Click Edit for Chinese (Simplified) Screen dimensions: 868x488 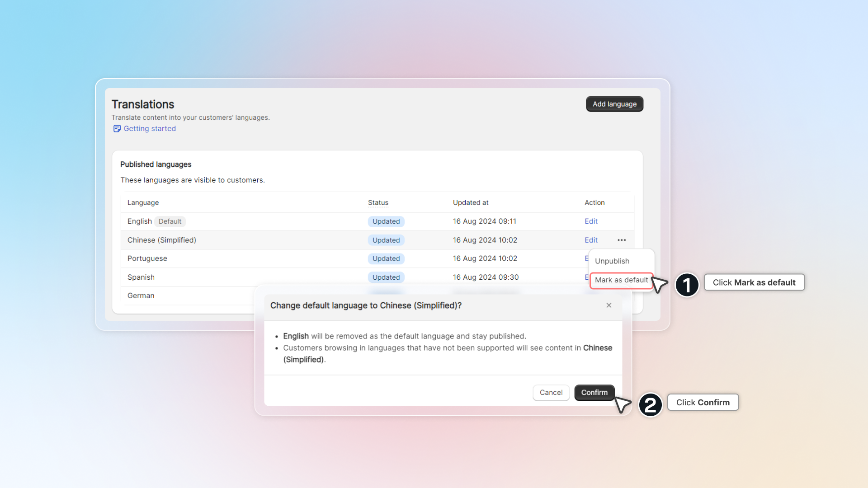point(591,240)
